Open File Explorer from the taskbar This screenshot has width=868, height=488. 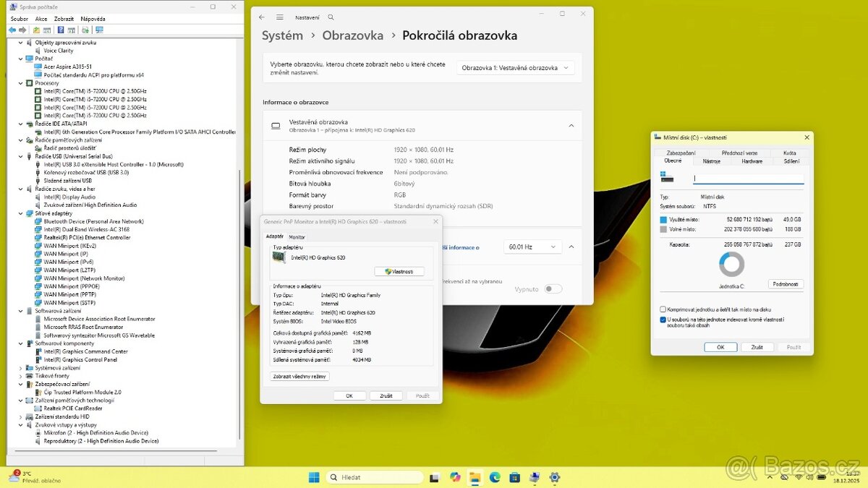point(475,477)
